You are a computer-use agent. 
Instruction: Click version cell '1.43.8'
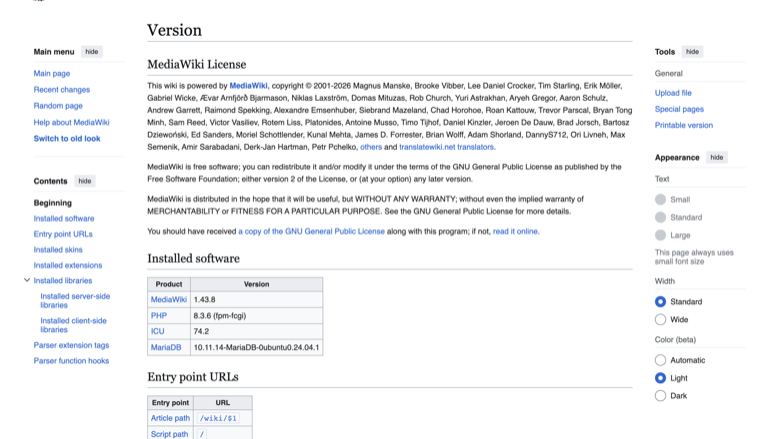coord(257,300)
